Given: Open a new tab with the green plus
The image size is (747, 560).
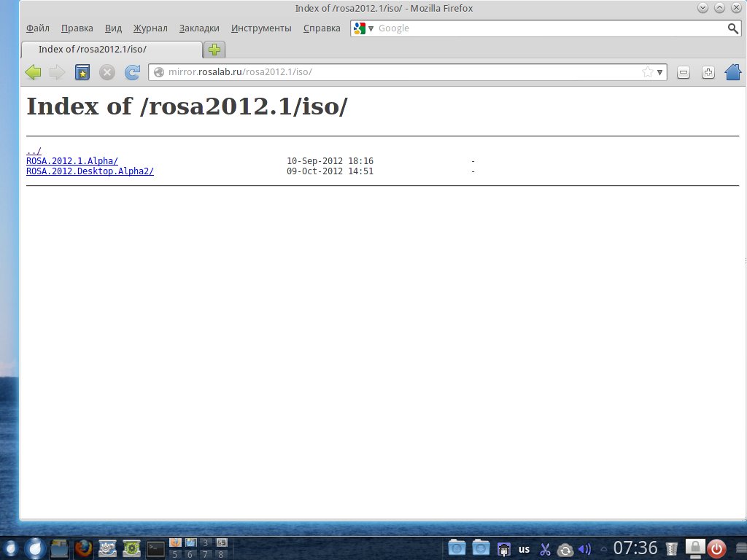Looking at the screenshot, I should pyautogui.click(x=214, y=50).
